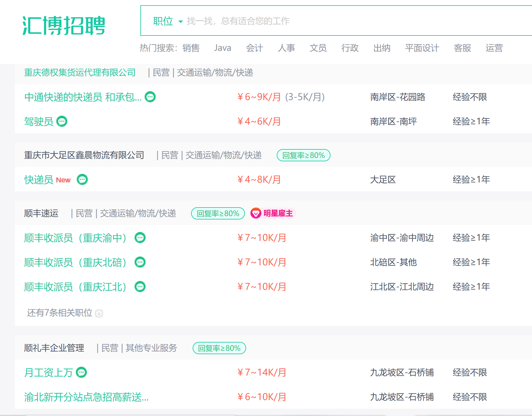The image size is (532, 416).
Task: Open company 顺丰速运 page
Action: click(41, 213)
